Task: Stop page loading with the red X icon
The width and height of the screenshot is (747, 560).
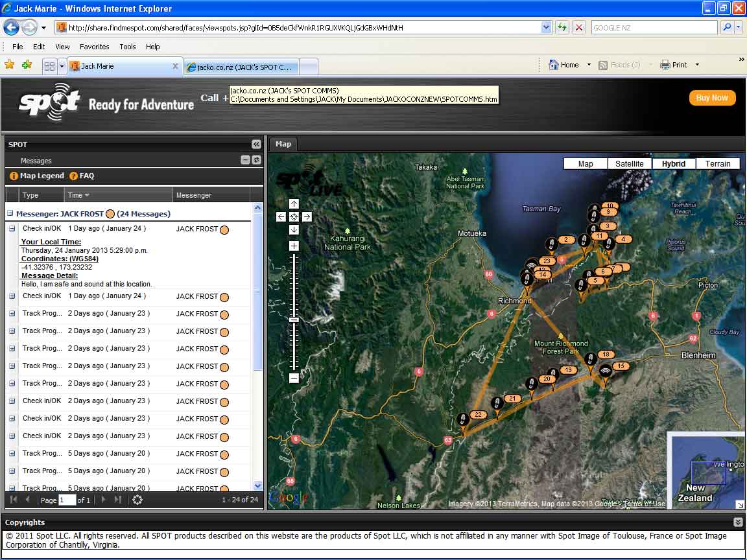Action: click(579, 28)
